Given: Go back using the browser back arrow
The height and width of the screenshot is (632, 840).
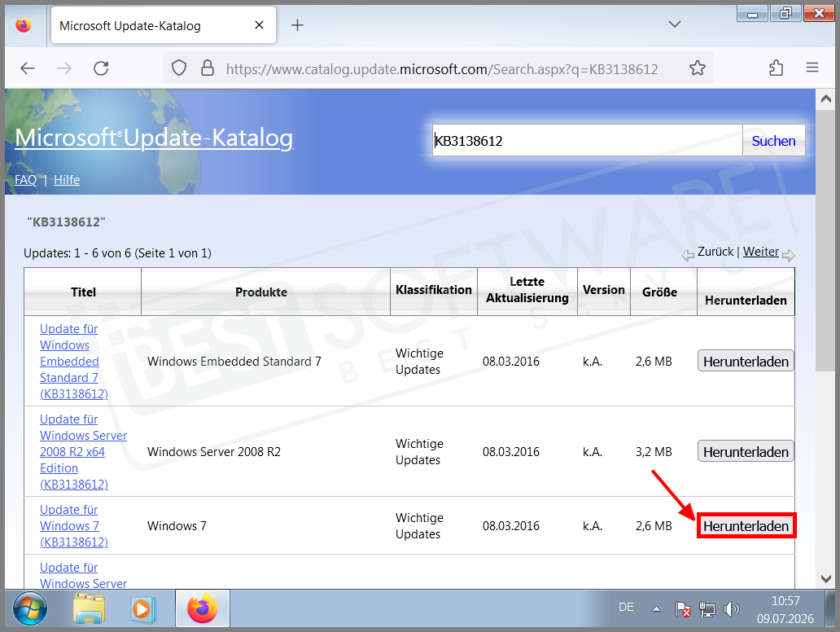Looking at the screenshot, I should tap(28, 68).
